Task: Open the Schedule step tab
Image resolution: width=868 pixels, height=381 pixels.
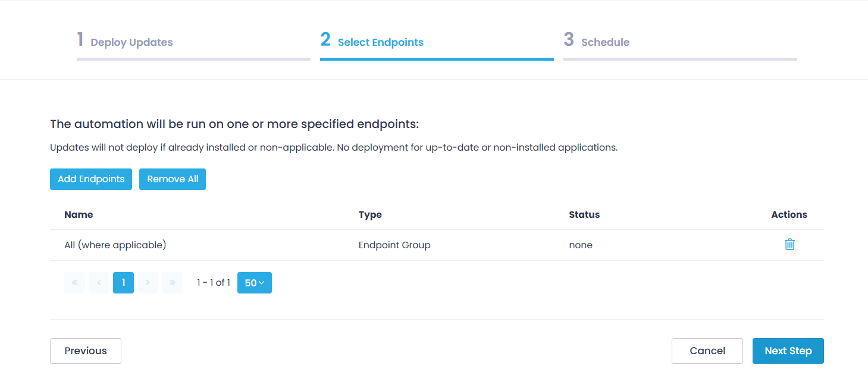Action: click(x=605, y=42)
